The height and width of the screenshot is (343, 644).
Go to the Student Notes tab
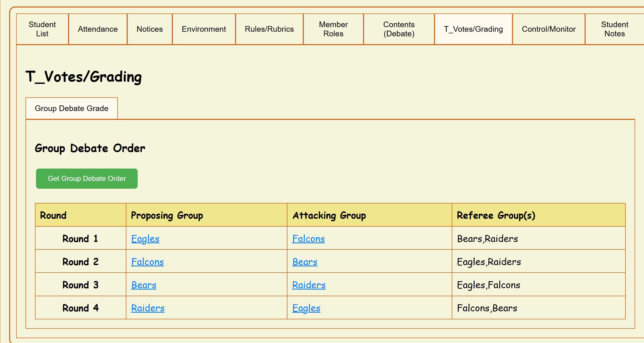point(614,29)
